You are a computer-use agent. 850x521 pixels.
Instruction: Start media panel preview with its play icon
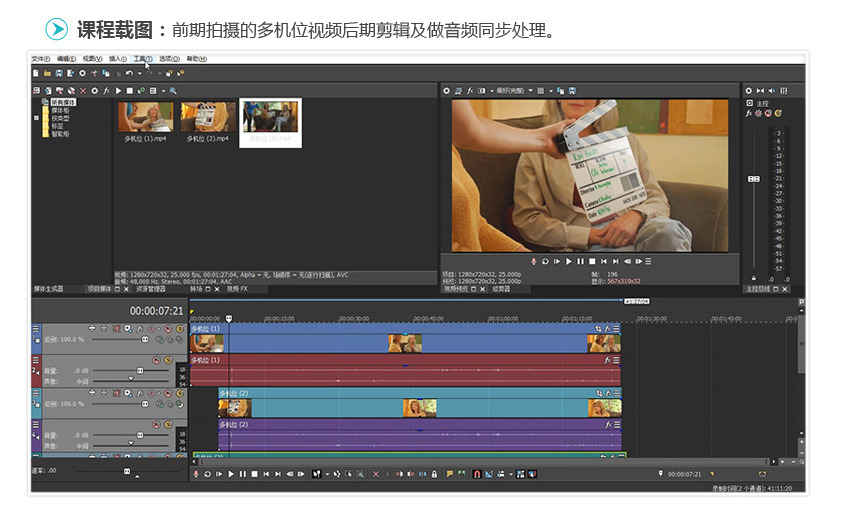click(118, 91)
